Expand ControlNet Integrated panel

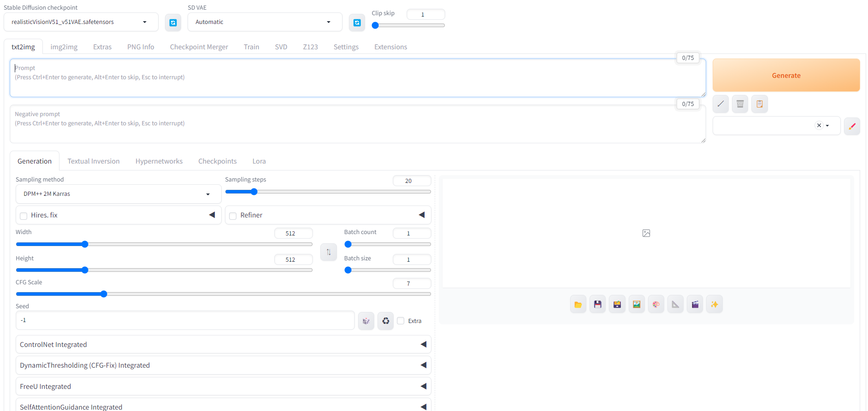(223, 344)
